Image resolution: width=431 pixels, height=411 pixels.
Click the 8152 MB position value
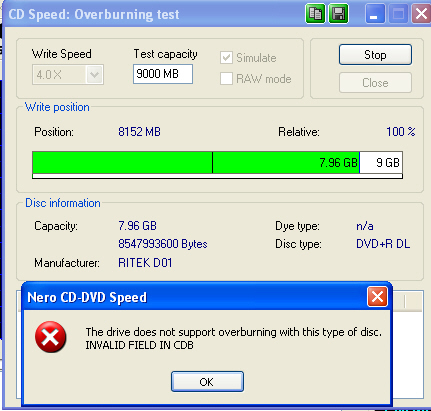pos(139,132)
